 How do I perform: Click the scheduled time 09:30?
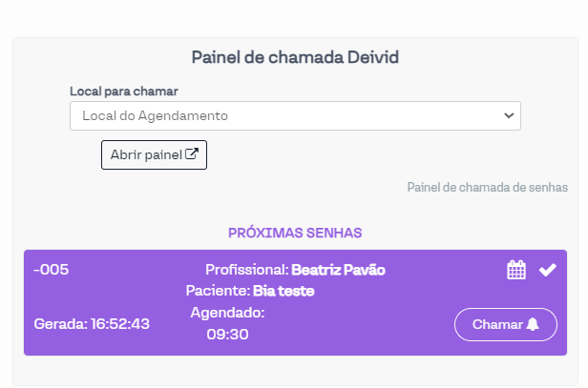(227, 334)
